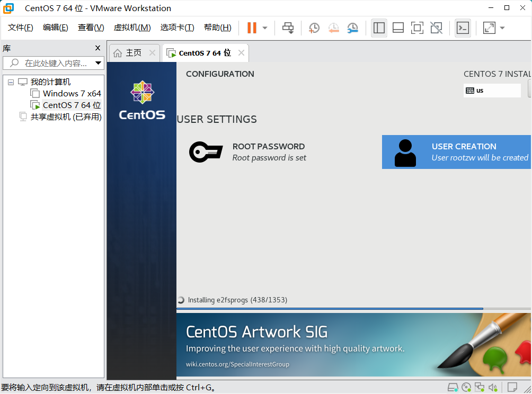This screenshot has height=394, width=532.
Task: Toggle the console view button
Action: tap(463, 28)
